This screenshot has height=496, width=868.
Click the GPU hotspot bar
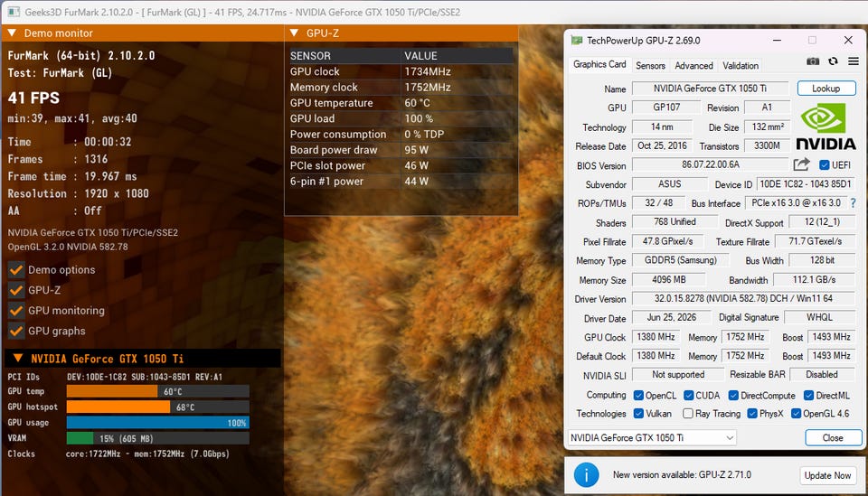click(x=157, y=407)
